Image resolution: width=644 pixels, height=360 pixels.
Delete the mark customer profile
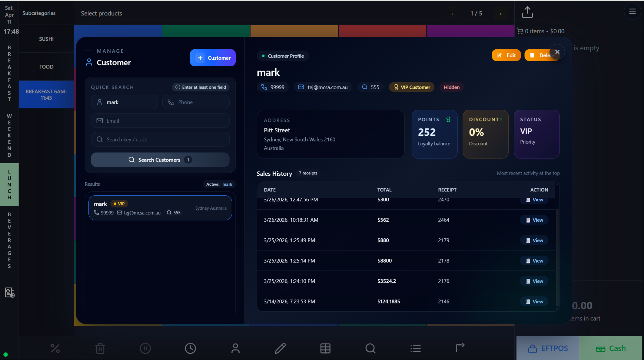539,55
